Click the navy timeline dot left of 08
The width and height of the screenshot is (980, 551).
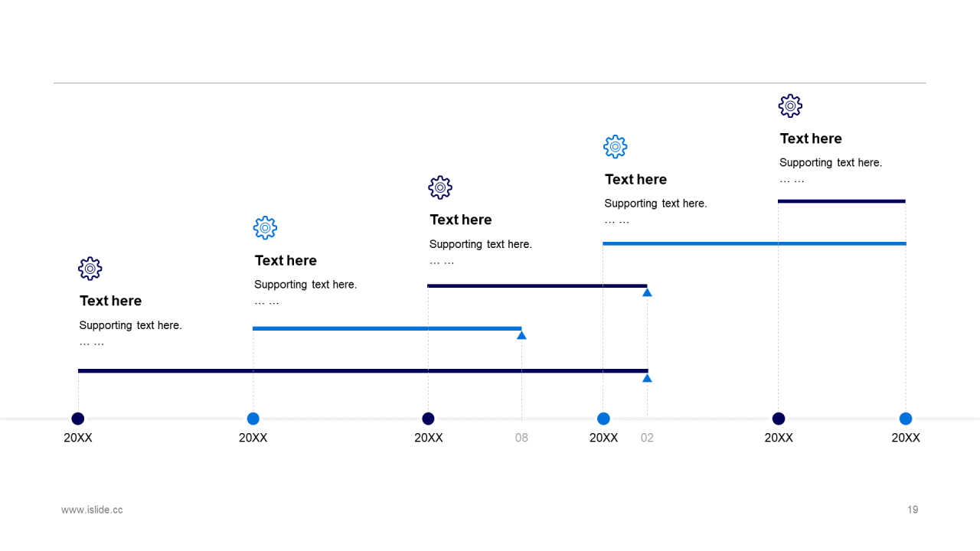pyautogui.click(x=428, y=419)
